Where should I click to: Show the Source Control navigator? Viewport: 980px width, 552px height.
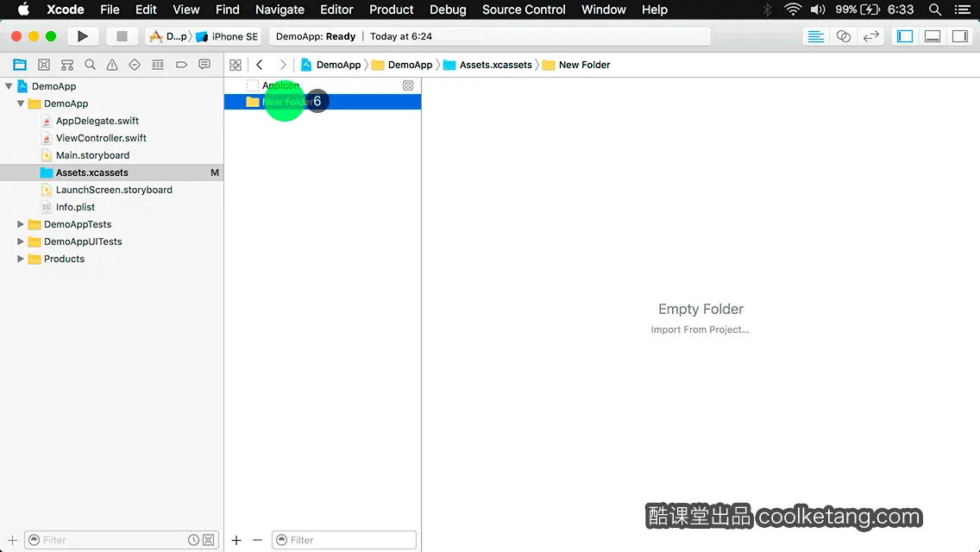[44, 65]
